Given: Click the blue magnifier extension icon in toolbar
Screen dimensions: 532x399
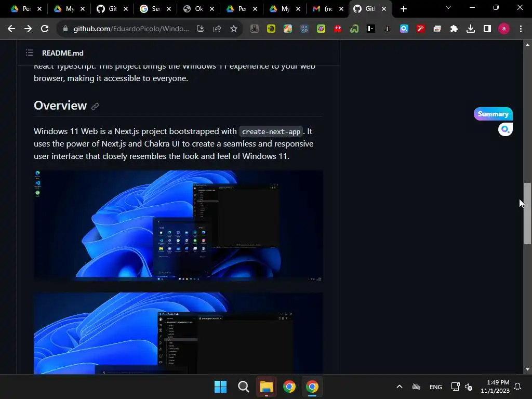Looking at the screenshot, I should click(x=404, y=29).
